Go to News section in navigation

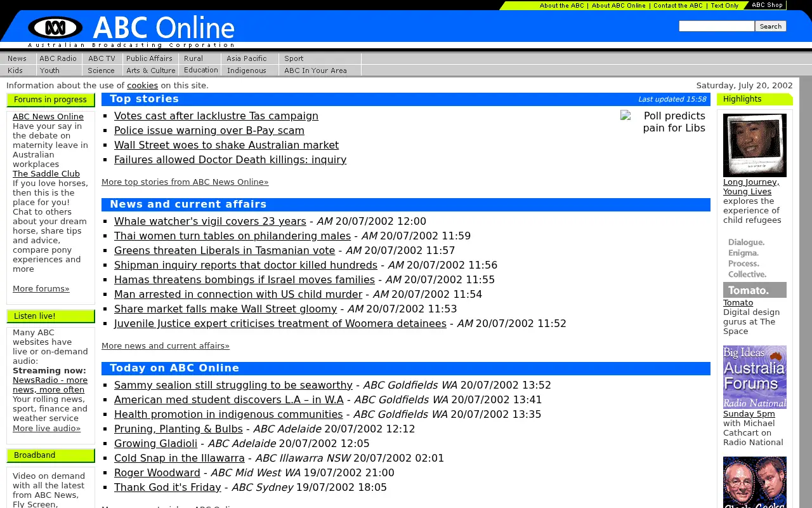click(x=17, y=58)
